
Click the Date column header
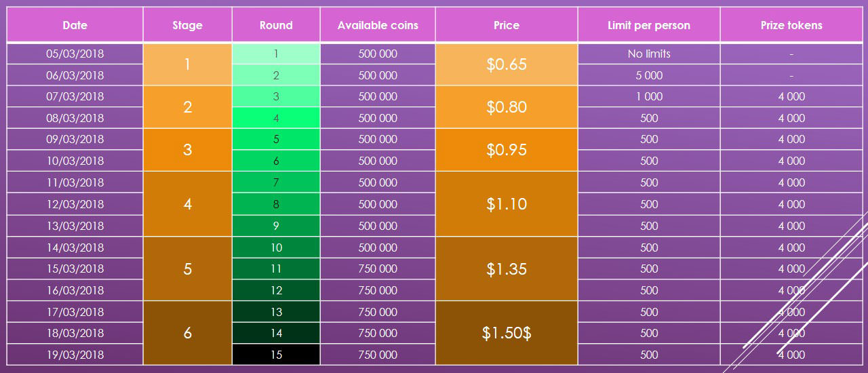click(75, 25)
